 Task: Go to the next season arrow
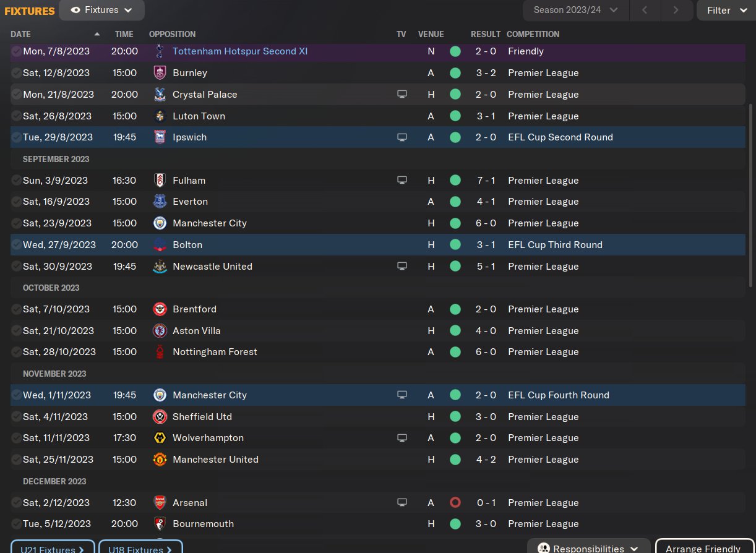tap(676, 10)
